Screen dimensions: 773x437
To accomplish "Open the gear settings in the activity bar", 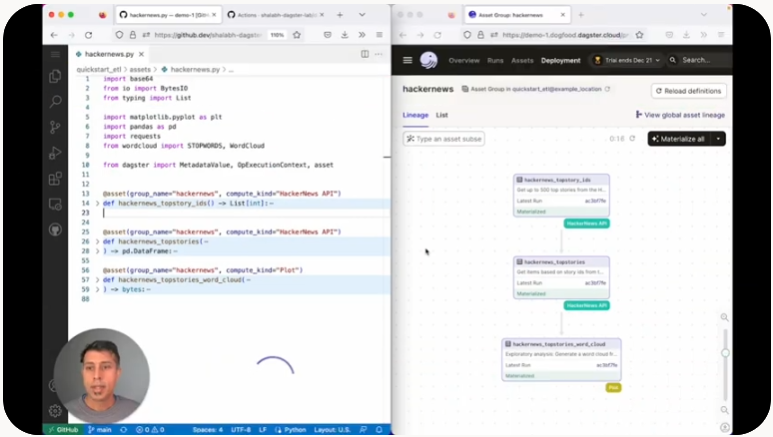I will [x=55, y=410].
